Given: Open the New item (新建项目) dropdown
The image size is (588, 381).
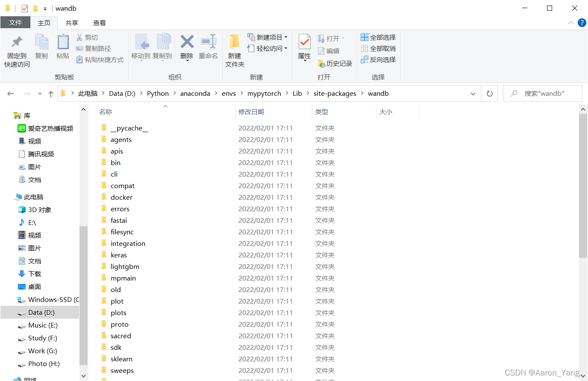Looking at the screenshot, I should (267, 38).
